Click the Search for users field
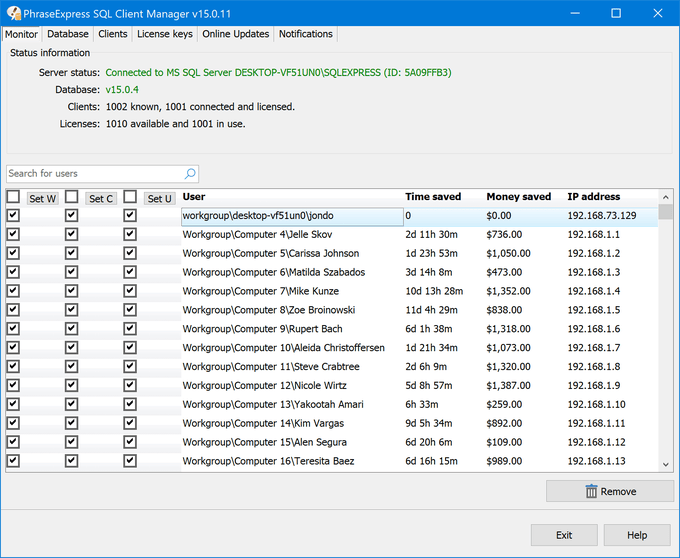The image size is (680, 558). 95,174
